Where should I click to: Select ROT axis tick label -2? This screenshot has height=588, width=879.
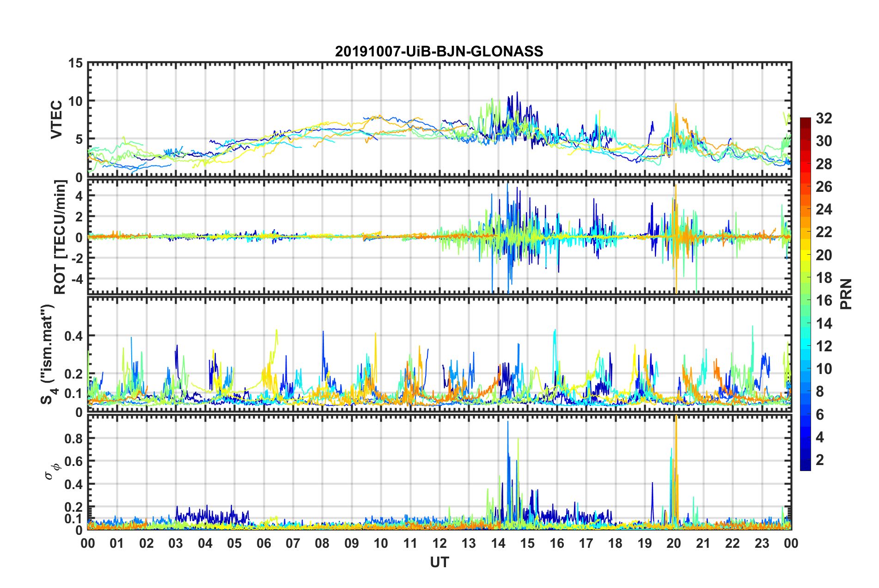click(x=76, y=258)
